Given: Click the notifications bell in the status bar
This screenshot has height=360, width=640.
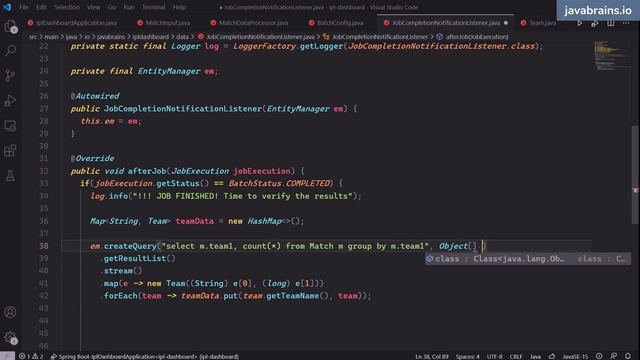Looking at the screenshot, I should point(628,356).
